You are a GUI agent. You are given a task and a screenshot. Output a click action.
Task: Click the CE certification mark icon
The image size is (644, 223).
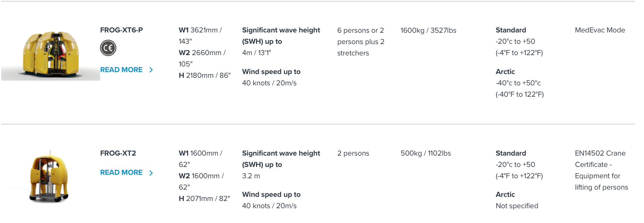click(108, 48)
